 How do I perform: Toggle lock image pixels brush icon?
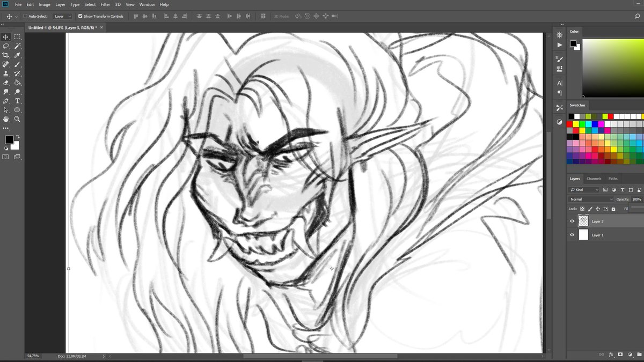590,209
